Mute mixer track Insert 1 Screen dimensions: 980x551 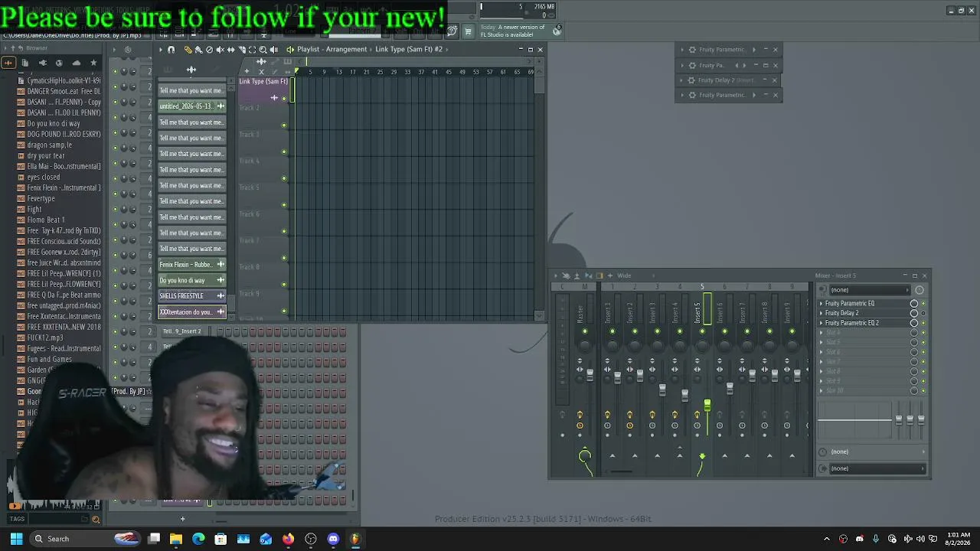click(x=612, y=331)
